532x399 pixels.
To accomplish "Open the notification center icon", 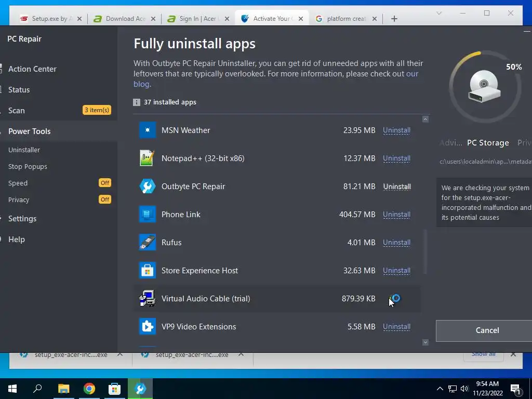I will click(516, 389).
